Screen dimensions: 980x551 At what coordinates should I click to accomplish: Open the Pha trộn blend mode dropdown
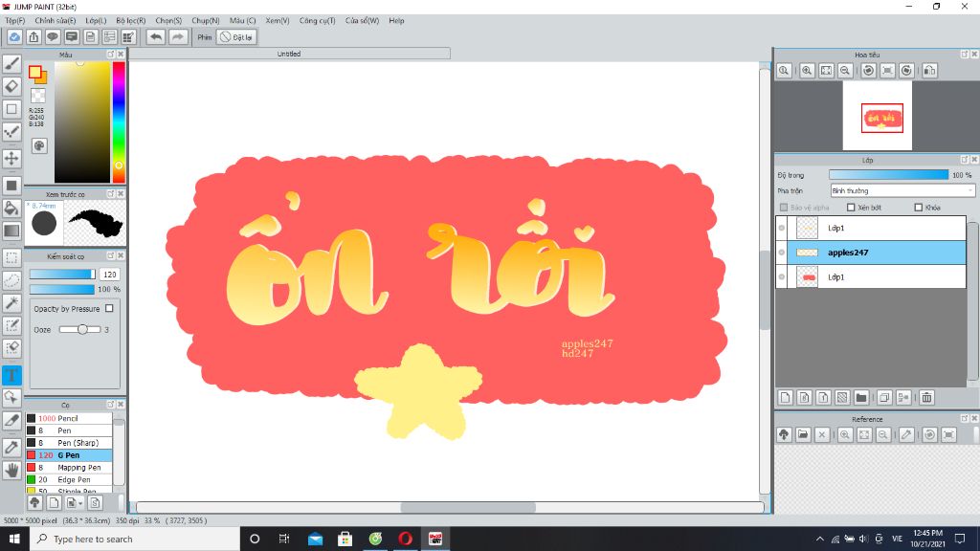click(902, 190)
